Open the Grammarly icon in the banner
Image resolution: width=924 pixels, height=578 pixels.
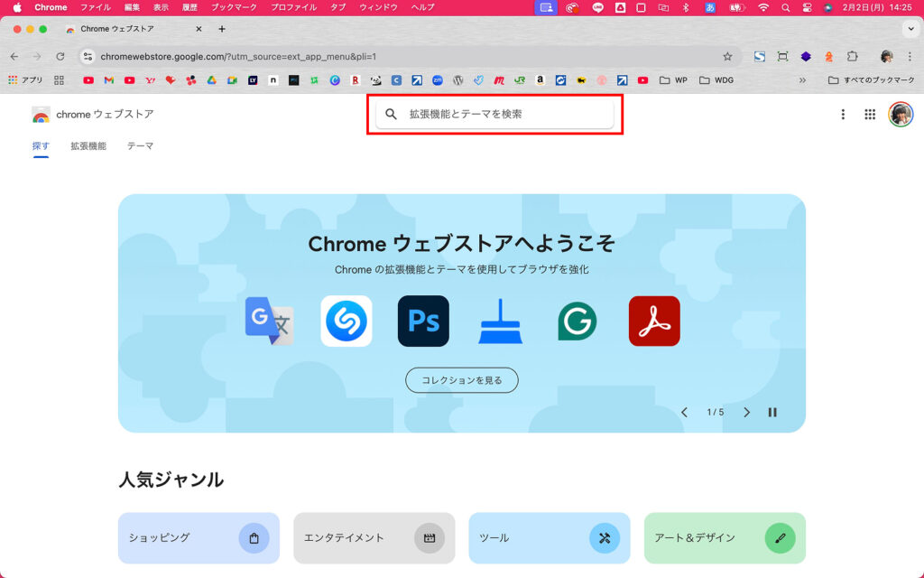(577, 321)
